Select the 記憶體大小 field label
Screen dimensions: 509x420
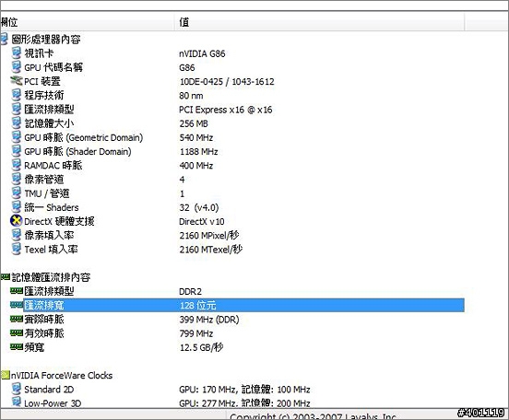pyautogui.click(x=49, y=123)
